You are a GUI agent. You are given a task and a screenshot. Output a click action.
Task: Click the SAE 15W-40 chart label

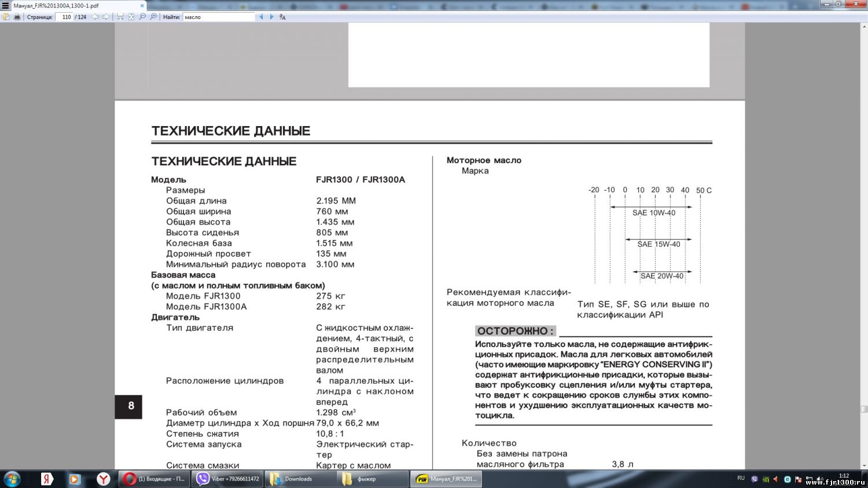(x=659, y=244)
